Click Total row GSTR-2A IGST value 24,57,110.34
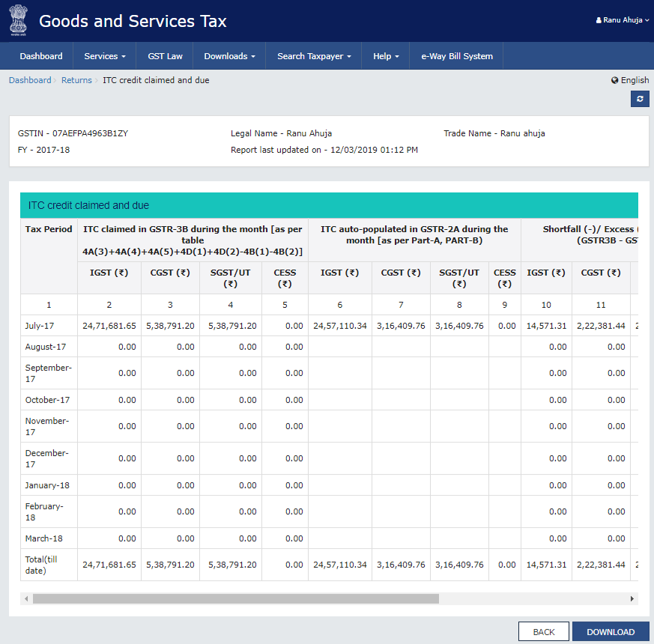The height and width of the screenshot is (644, 654). (340, 565)
